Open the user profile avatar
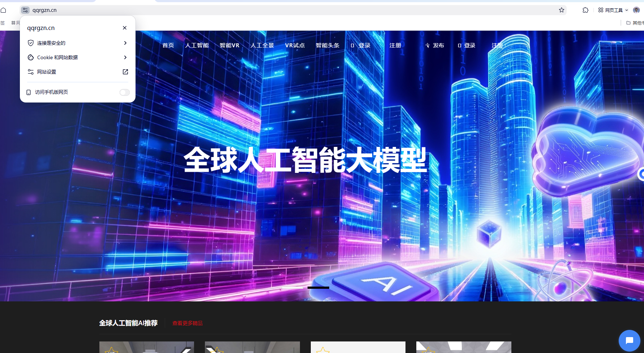Viewport: 644px width, 353px height. point(636,10)
